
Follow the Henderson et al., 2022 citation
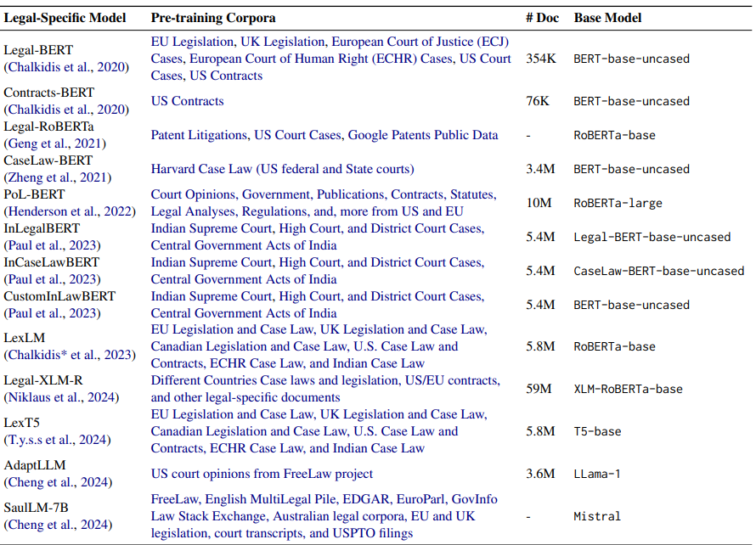coord(70,211)
